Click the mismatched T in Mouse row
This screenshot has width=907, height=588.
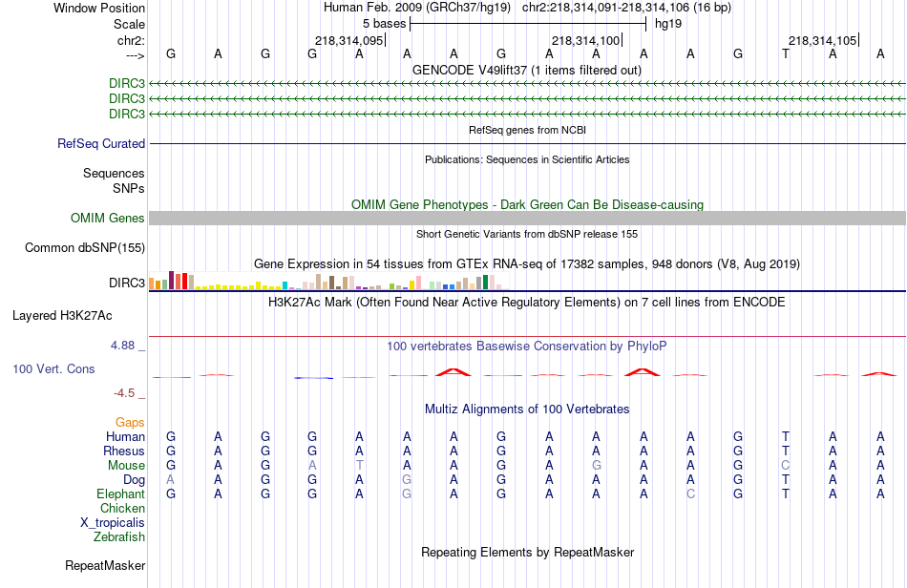coord(359,466)
